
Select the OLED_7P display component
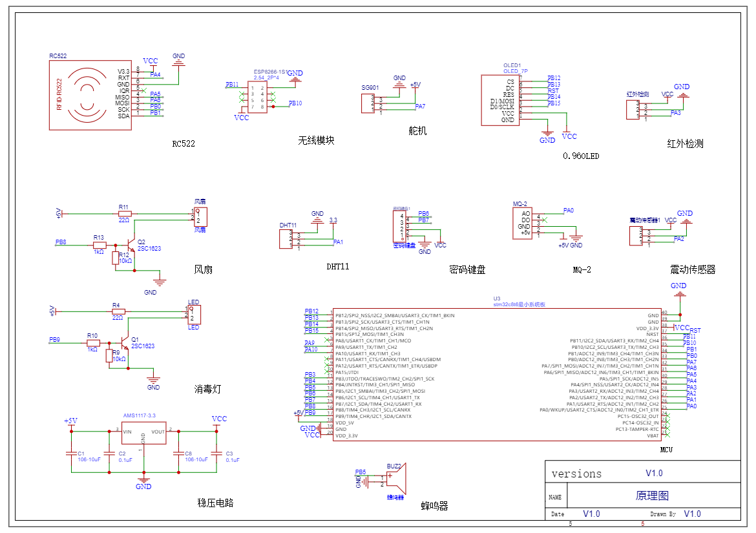pos(501,100)
